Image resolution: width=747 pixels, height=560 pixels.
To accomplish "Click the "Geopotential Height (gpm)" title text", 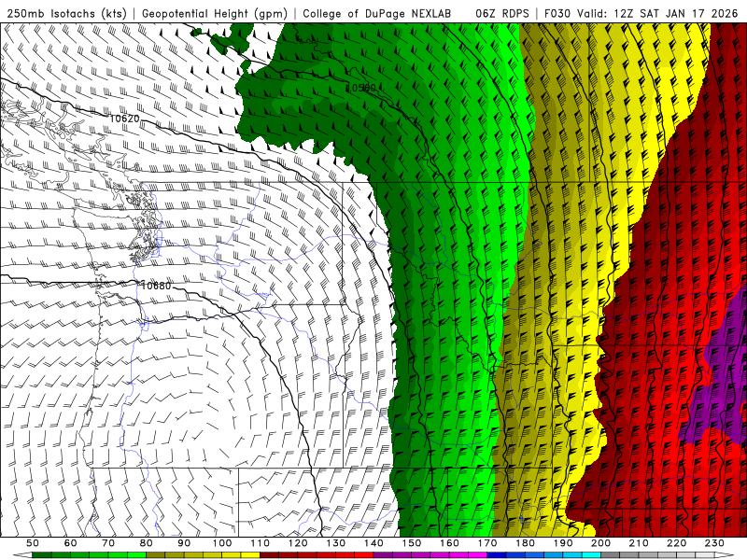I will pyautogui.click(x=215, y=14).
